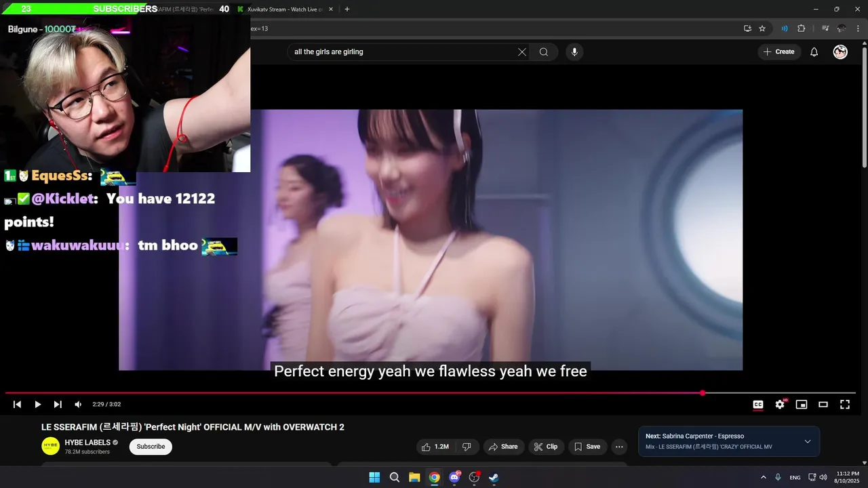This screenshot has height=488, width=868.
Task: Enter fullscreen mode
Action: coord(845,405)
